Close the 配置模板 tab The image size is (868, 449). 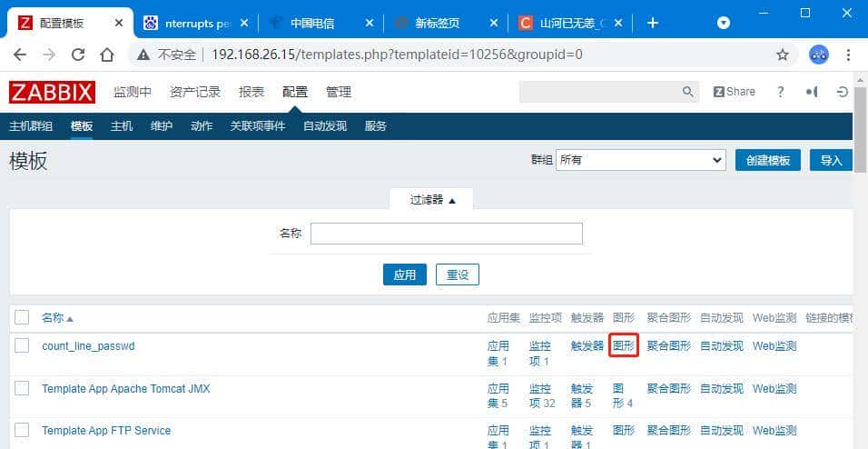(x=119, y=23)
